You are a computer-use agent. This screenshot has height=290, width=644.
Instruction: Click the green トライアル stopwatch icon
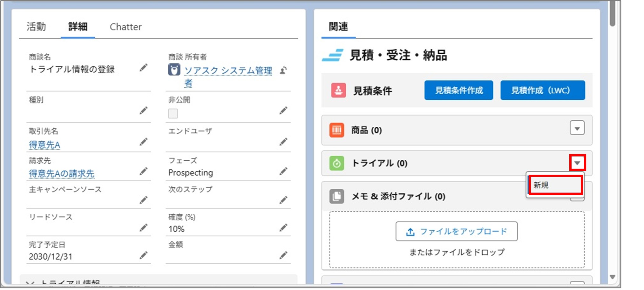336,164
